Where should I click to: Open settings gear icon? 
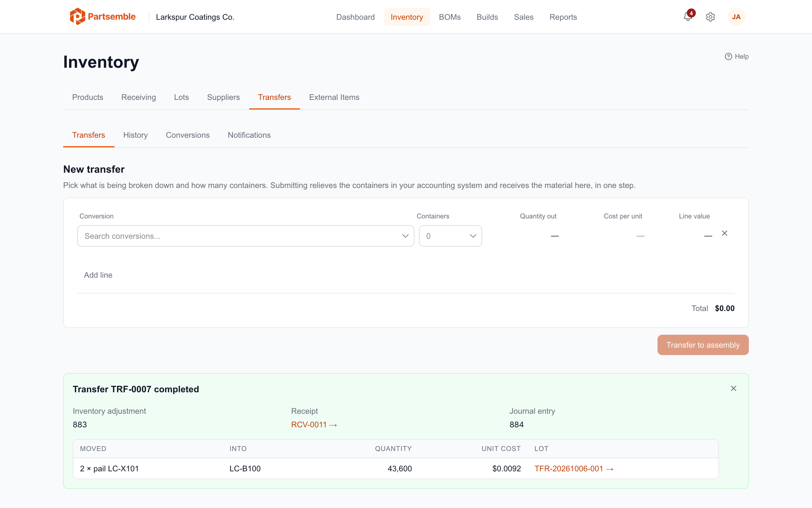(x=710, y=17)
